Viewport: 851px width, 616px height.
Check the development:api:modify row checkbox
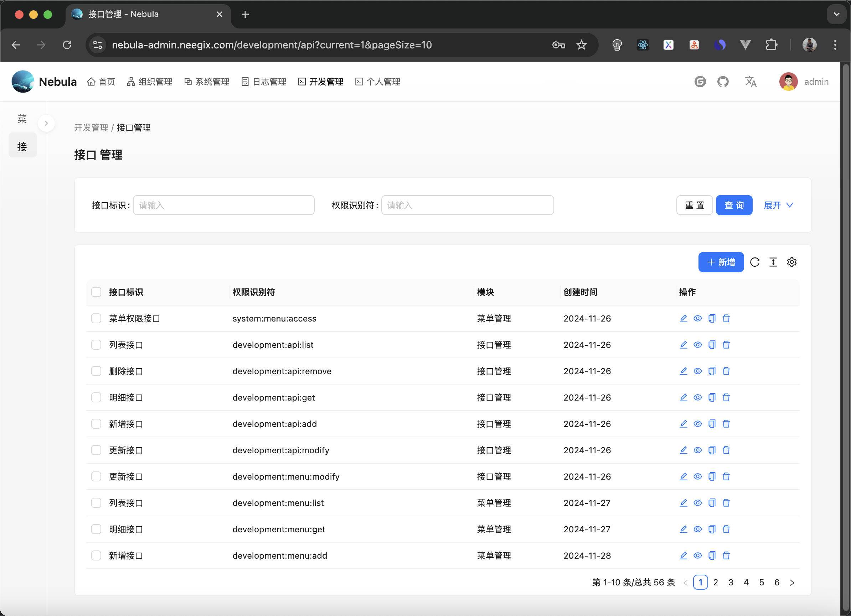click(97, 450)
